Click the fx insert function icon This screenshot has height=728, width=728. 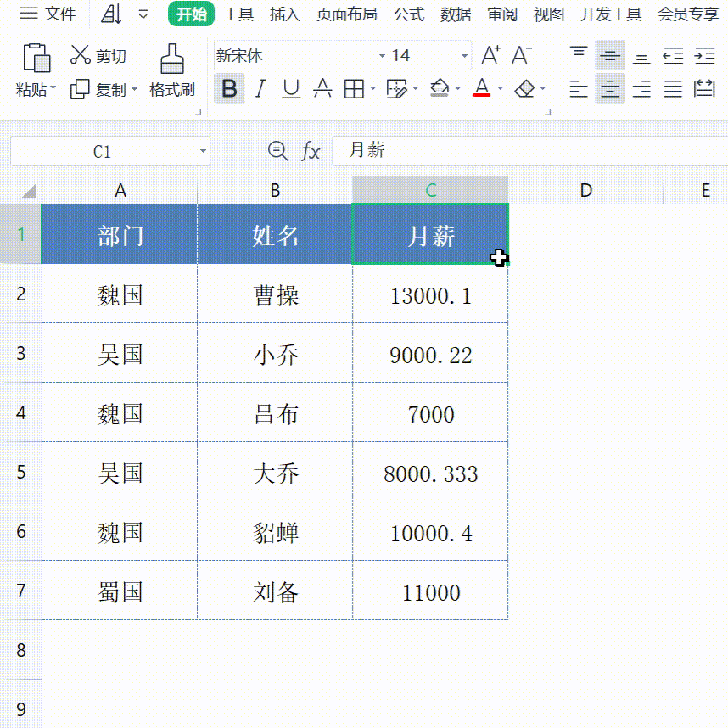click(311, 151)
